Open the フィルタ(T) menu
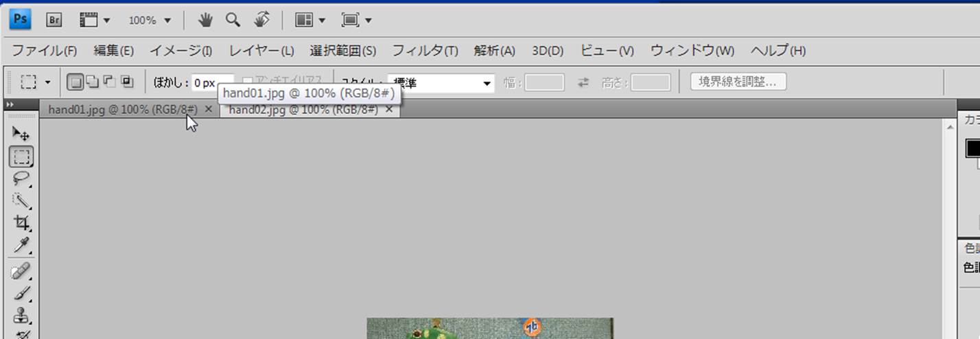The height and width of the screenshot is (339, 980). 425,51
